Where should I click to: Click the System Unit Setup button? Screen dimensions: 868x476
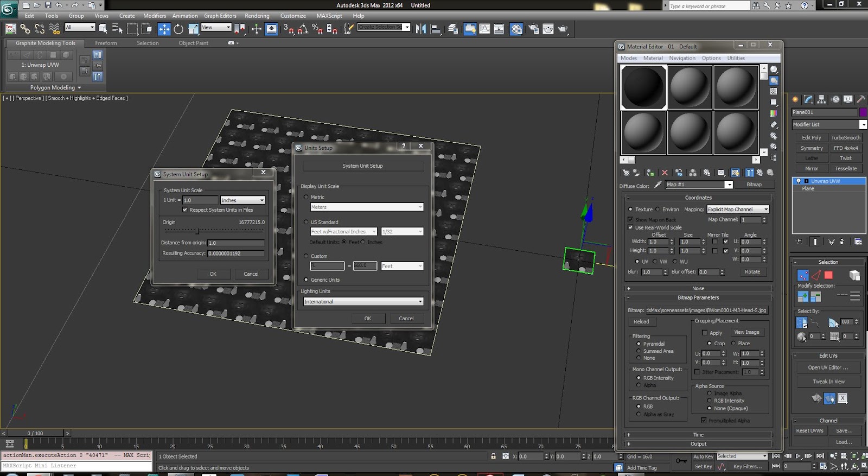[362, 166]
